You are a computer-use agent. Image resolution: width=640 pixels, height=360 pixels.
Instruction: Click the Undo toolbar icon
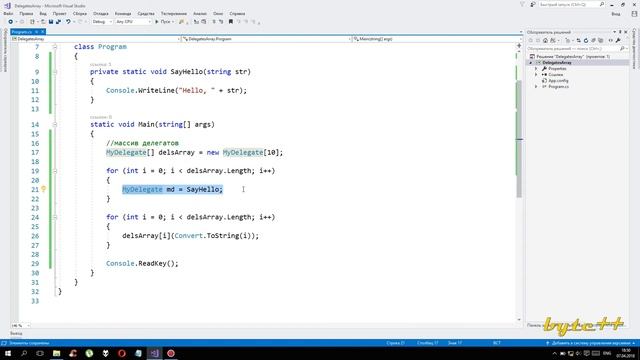68,22
